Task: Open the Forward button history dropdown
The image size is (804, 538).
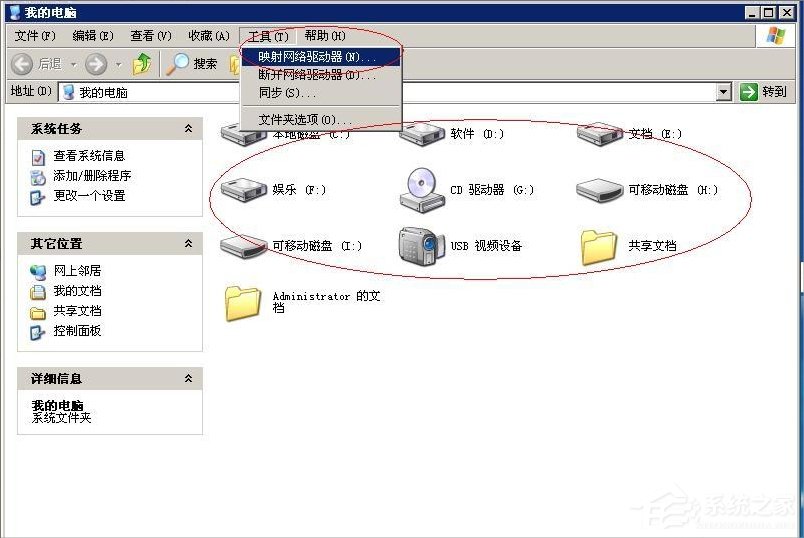Action: tap(118, 65)
